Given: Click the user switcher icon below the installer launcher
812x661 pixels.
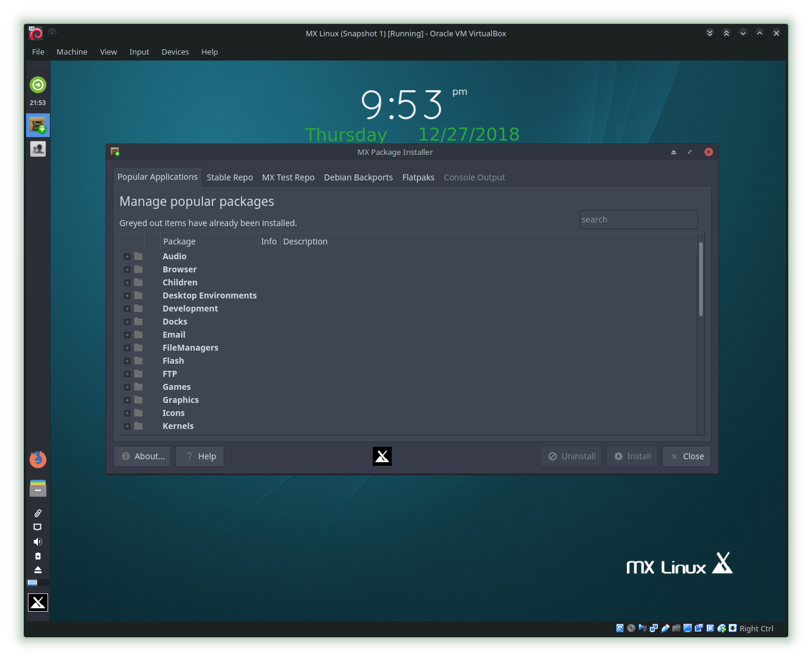Looking at the screenshot, I should coord(37,148).
